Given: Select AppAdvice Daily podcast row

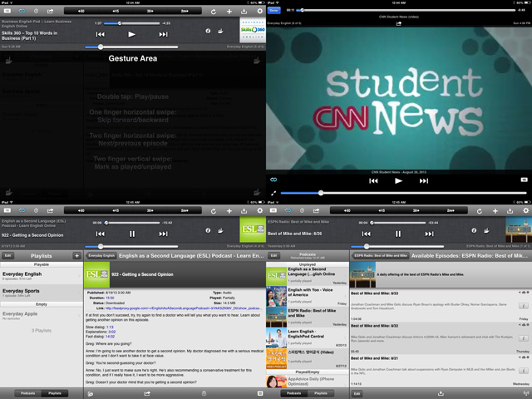Looking at the screenshot, I should click(308, 382).
